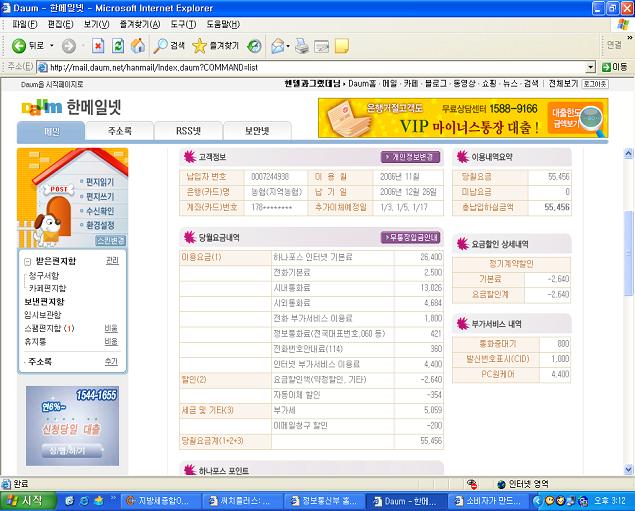Screen dimensions: 635x511
Task: Open the 카페편지함 folder
Action: point(47,288)
